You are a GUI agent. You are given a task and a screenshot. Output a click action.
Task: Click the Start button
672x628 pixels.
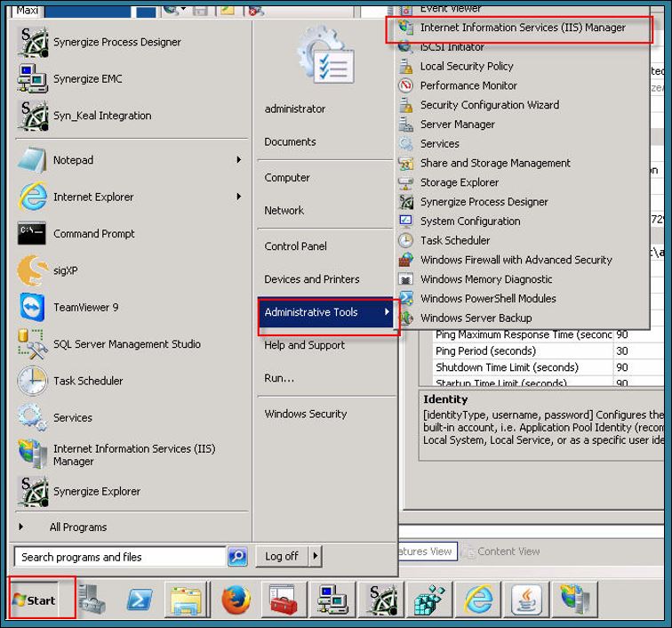35,600
